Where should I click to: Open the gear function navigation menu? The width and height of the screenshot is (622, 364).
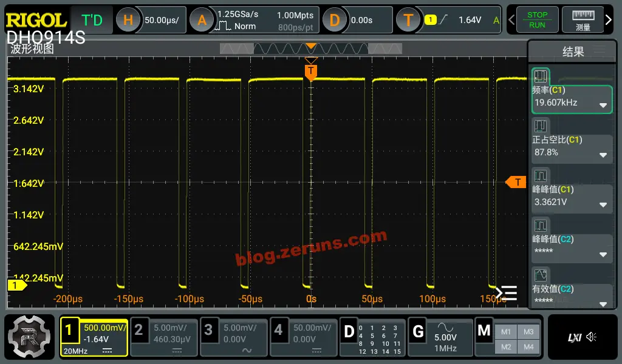click(29, 337)
